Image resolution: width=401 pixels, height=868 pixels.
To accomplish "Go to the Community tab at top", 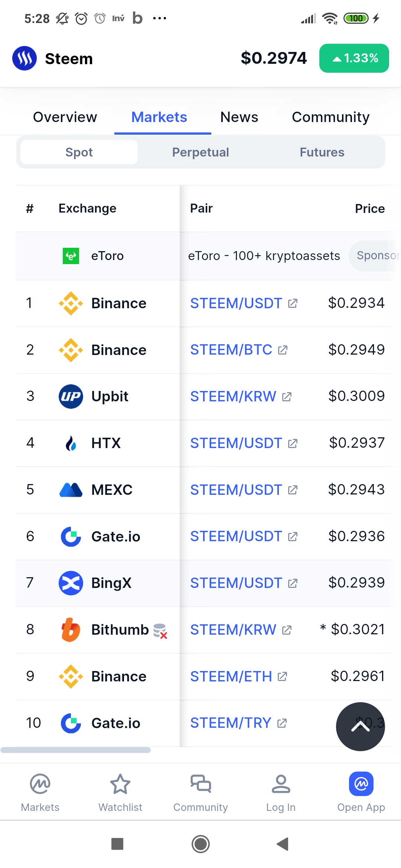I will [x=330, y=117].
